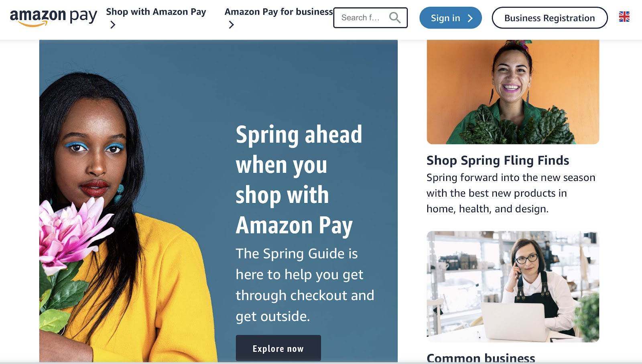Open the Common business article heading
Viewport: 642px width, 364px height.
tap(481, 358)
